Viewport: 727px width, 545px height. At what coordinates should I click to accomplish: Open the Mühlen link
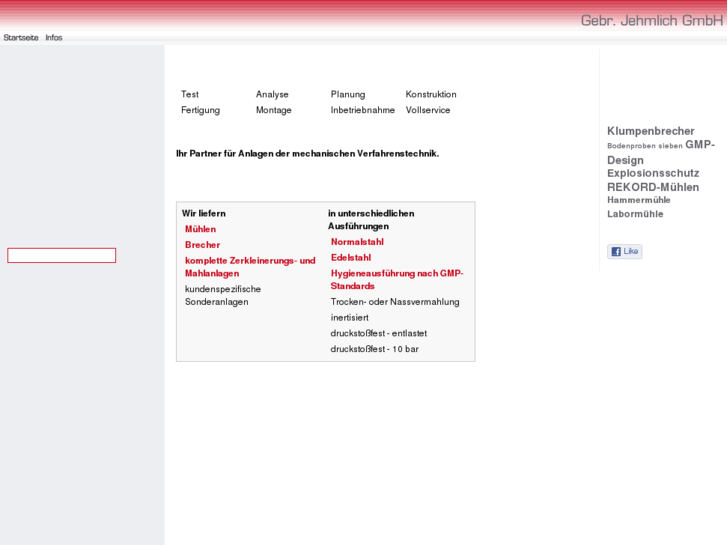pyautogui.click(x=200, y=229)
